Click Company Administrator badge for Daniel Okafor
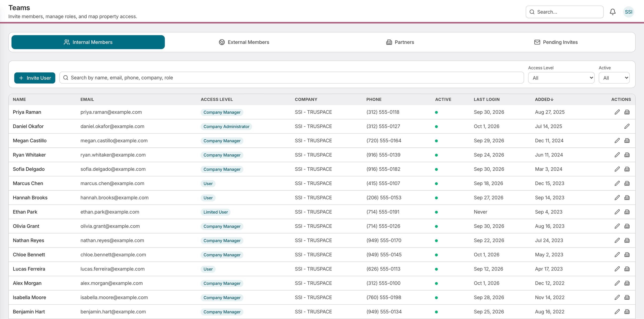This screenshot has width=644, height=319. coord(226,127)
